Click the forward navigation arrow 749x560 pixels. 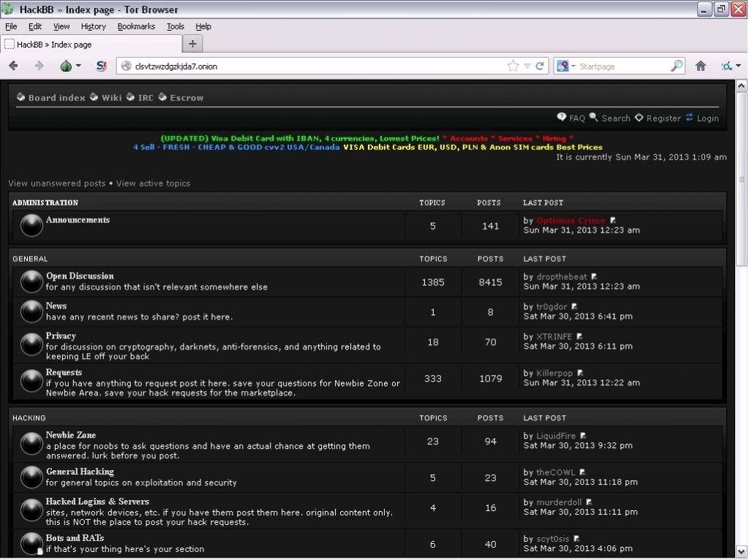(x=39, y=66)
